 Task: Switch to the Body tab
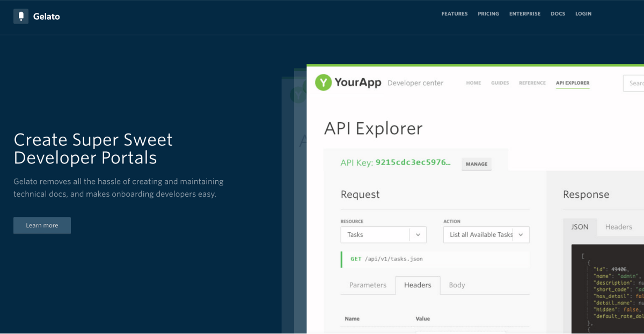(457, 285)
